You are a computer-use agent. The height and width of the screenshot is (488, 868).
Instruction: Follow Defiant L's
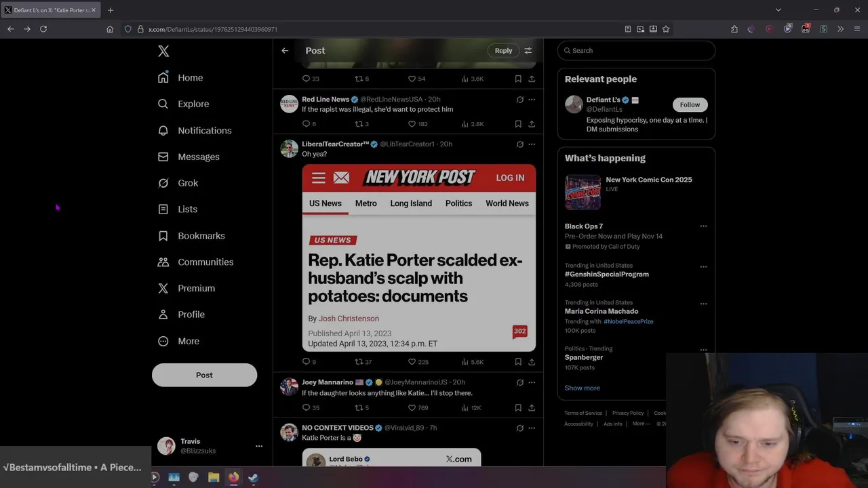[x=690, y=105]
